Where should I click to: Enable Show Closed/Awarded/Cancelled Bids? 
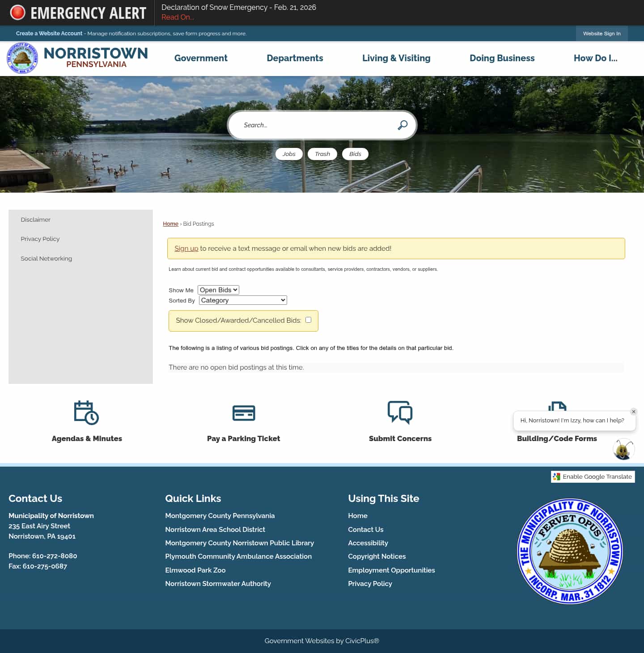tap(308, 320)
